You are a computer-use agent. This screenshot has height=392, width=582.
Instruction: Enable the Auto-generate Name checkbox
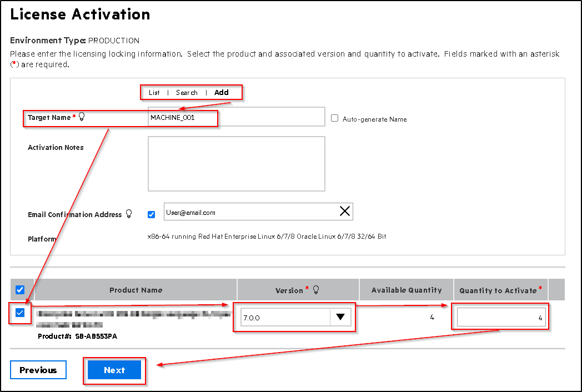334,117
